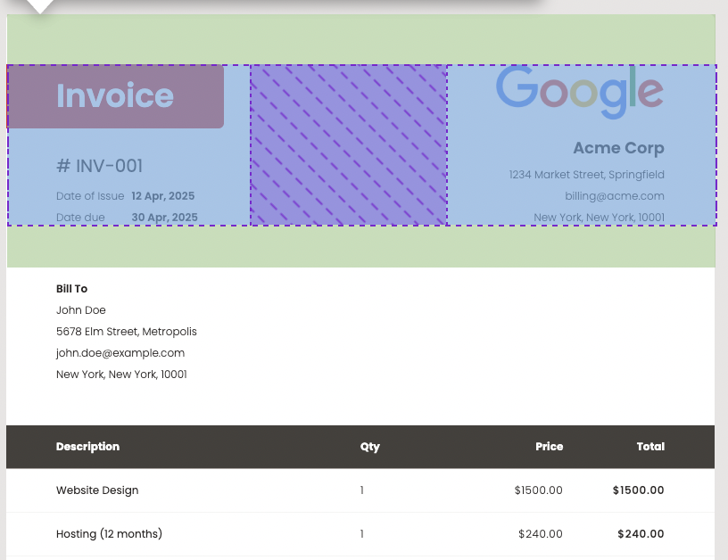The image size is (728, 560).
Task: Click the Total column header
Action: point(650,447)
